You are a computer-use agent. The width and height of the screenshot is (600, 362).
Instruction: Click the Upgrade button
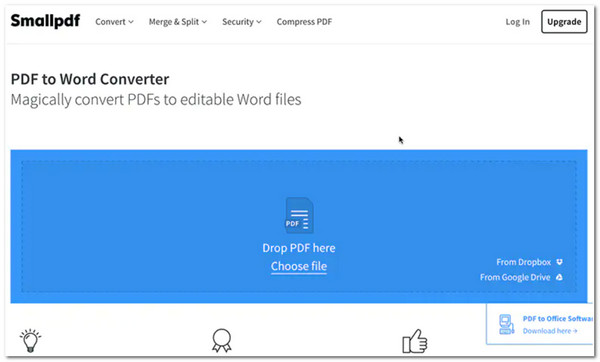point(564,22)
